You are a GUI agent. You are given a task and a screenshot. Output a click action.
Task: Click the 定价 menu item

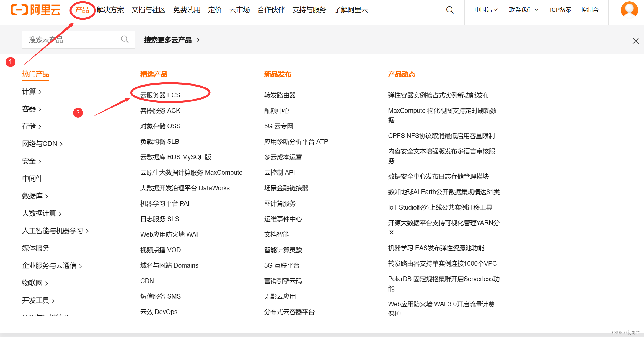pyautogui.click(x=215, y=10)
